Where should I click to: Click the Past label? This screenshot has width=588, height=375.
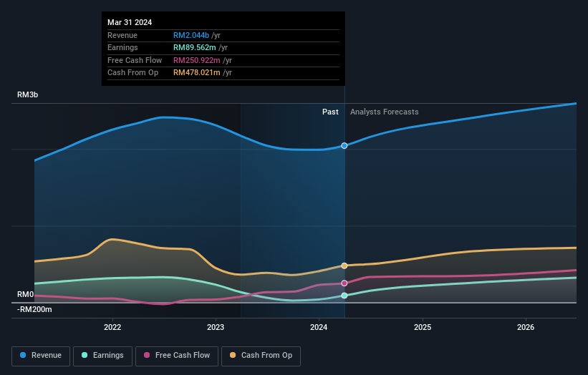click(x=330, y=112)
